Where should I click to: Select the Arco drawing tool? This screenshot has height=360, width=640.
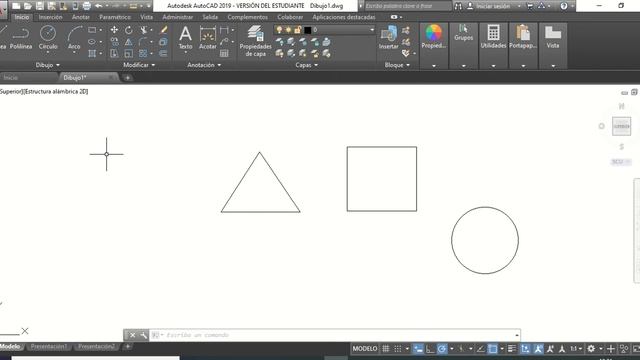coord(74,38)
